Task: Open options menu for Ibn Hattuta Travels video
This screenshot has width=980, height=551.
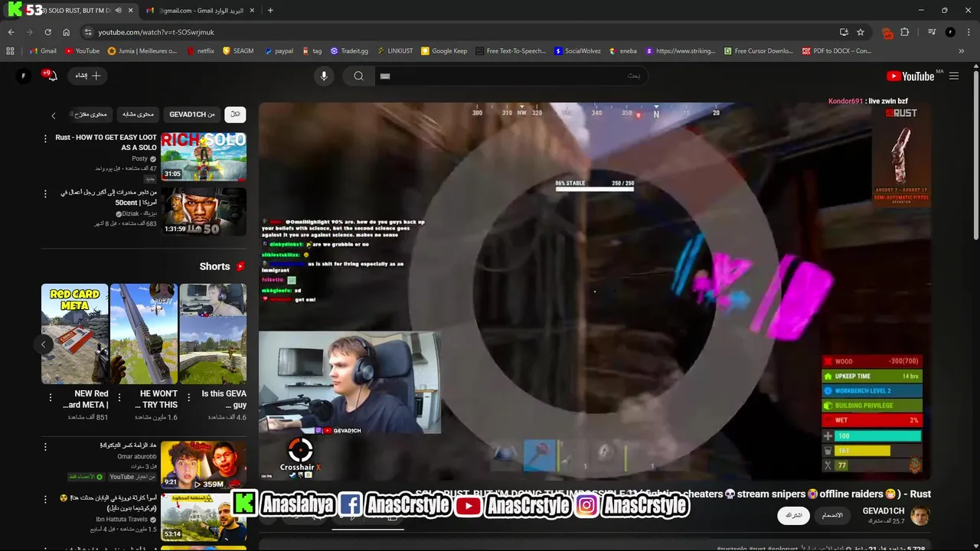Action: pos(45,498)
